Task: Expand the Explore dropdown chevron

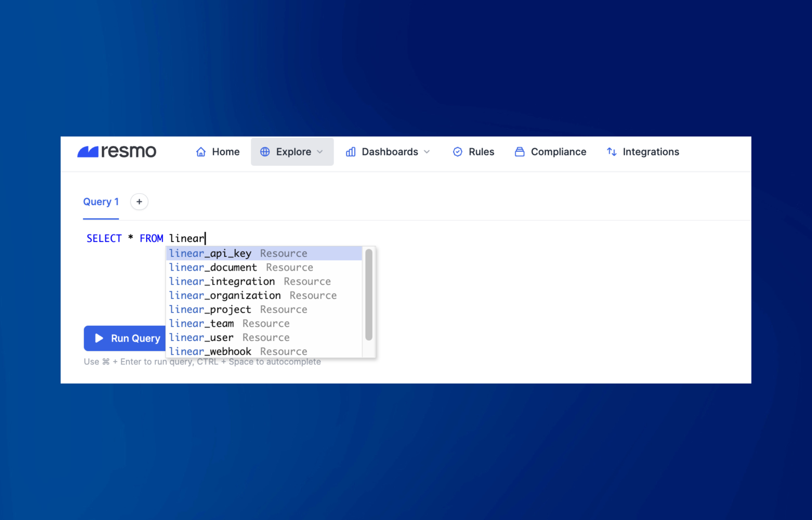Action: [320, 152]
